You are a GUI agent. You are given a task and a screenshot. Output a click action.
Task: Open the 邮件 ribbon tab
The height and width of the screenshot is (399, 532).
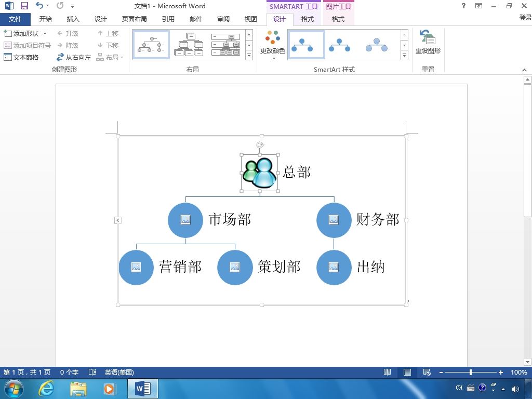pos(196,19)
